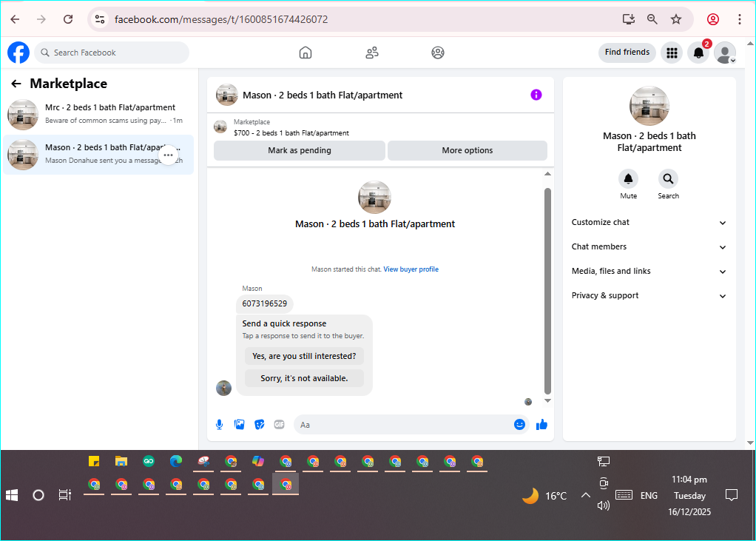Viewport: 756px width, 541px height.
Task: Click the chat header title Mason apartment
Action: (323, 95)
